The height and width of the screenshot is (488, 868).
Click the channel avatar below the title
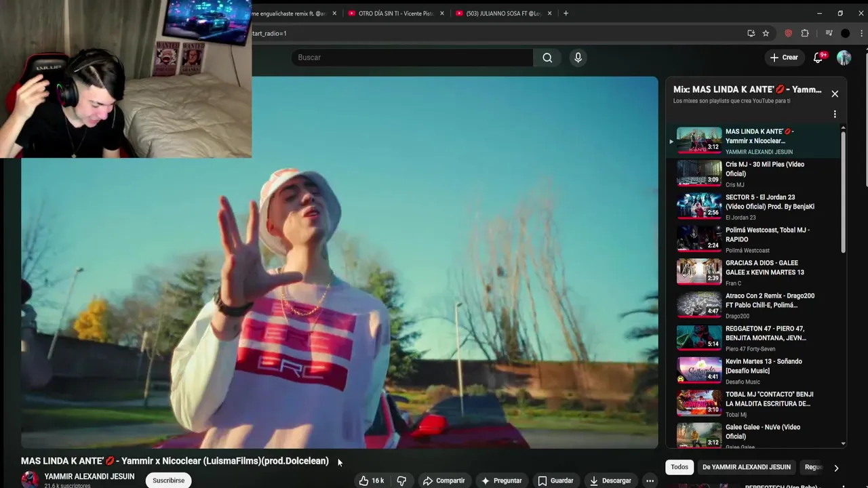coord(30,480)
